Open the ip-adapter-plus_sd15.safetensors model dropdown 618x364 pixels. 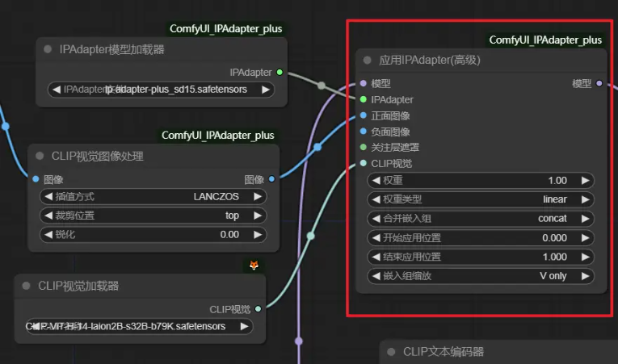(x=162, y=90)
